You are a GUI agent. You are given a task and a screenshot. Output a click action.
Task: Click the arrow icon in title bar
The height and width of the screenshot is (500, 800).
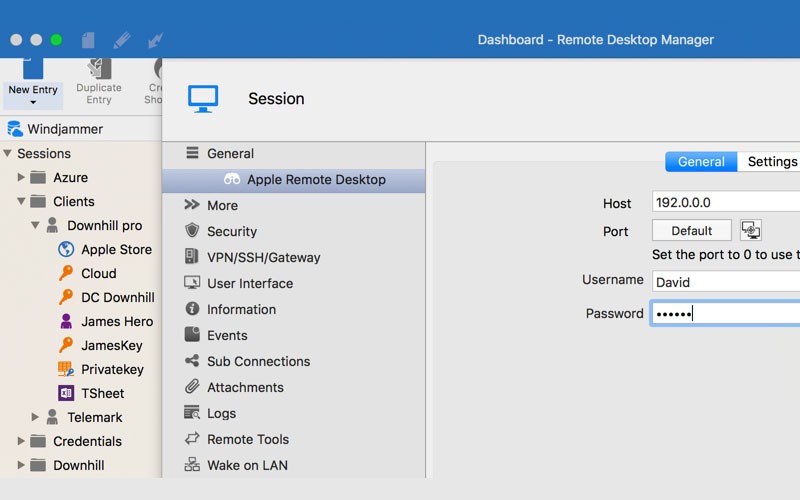(155, 40)
